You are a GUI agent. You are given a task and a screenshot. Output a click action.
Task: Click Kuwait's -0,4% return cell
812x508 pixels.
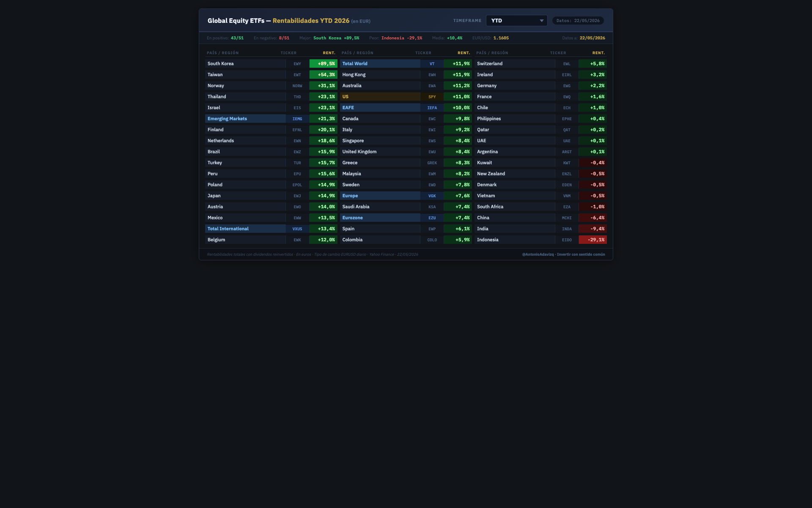coord(593,163)
